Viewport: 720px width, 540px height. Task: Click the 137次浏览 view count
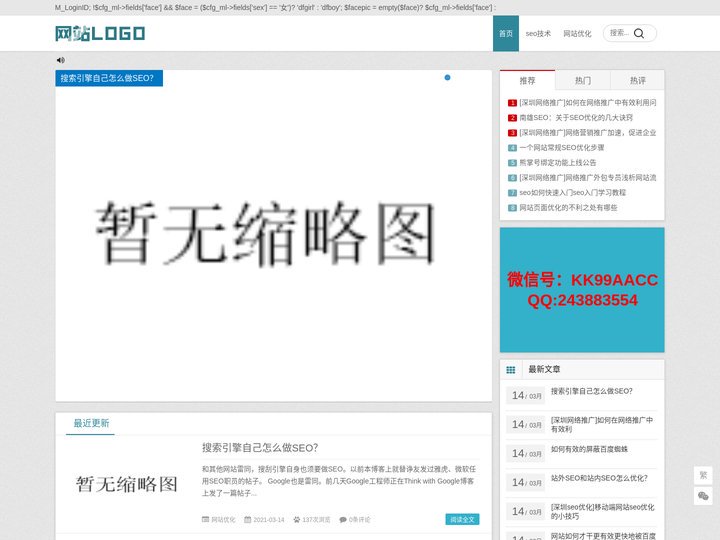pyautogui.click(x=316, y=520)
